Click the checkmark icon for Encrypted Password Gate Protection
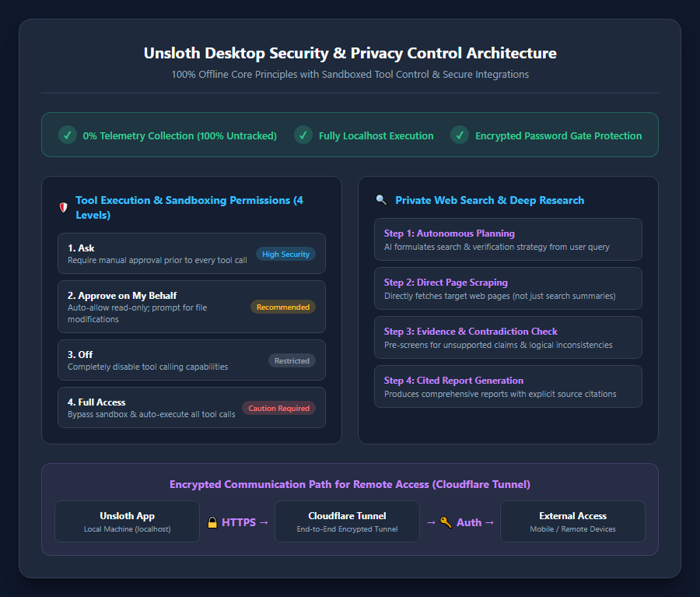 click(x=460, y=135)
